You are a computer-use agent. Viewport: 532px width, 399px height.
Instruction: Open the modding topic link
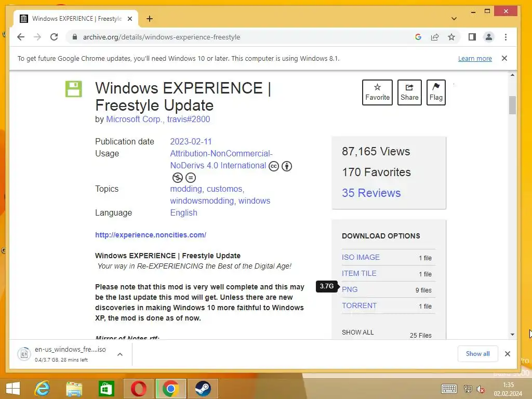tap(186, 189)
